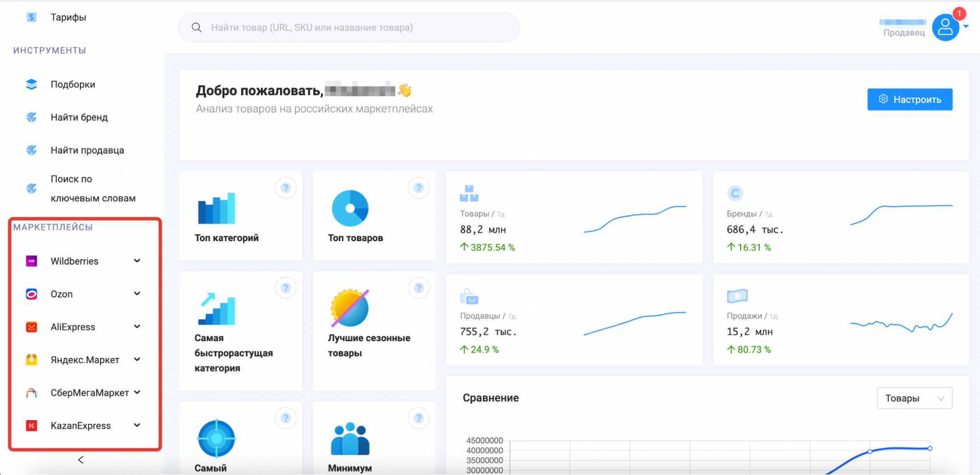Click the Яндекс.Маркет logo icon
This screenshot has height=475, width=980.
click(x=31, y=360)
